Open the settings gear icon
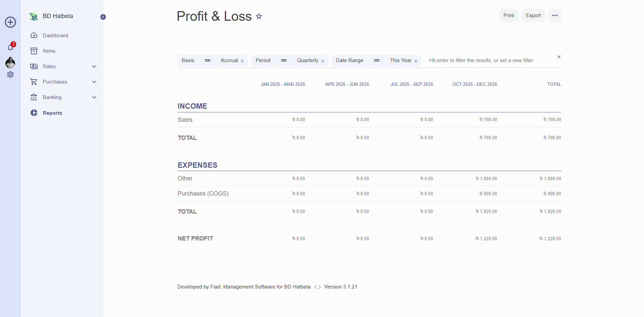The height and width of the screenshot is (317, 644). click(10, 74)
